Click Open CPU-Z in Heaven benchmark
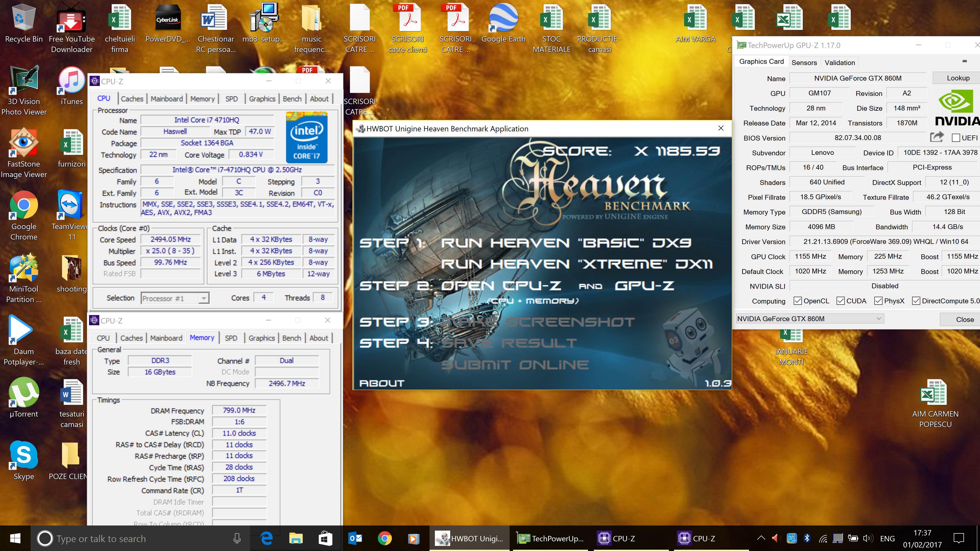The height and width of the screenshot is (551, 980). point(501,286)
